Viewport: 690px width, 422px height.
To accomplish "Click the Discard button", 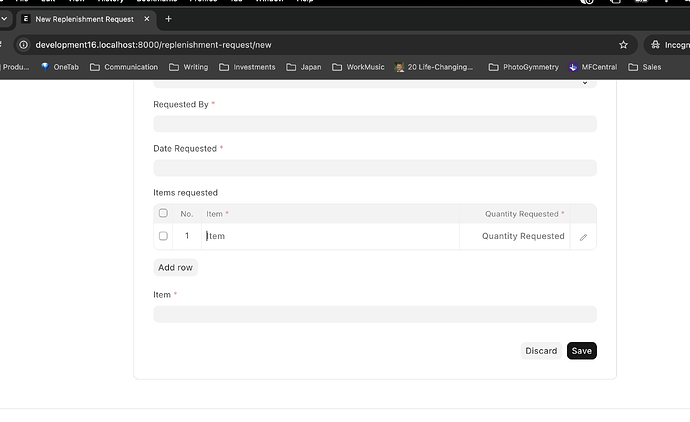I will click(x=541, y=351).
